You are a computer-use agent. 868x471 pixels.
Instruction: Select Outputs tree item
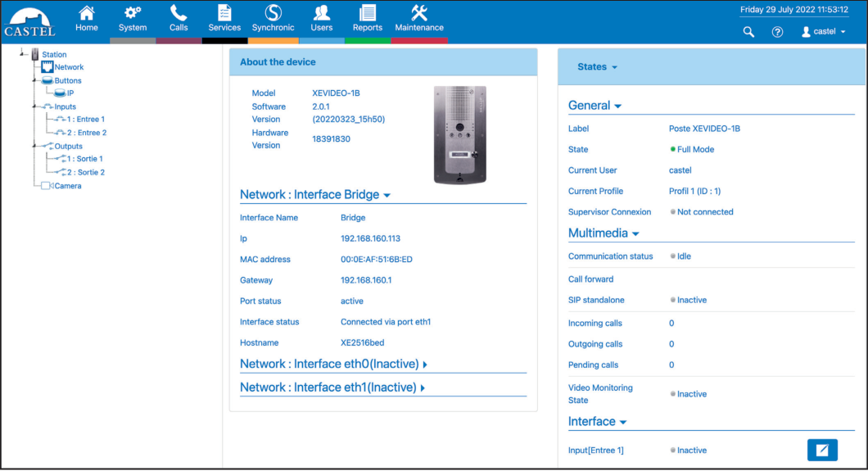[x=69, y=146]
